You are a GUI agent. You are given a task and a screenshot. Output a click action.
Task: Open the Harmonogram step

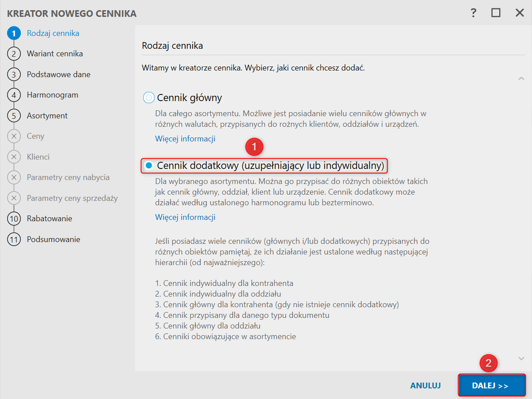pos(52,95)
